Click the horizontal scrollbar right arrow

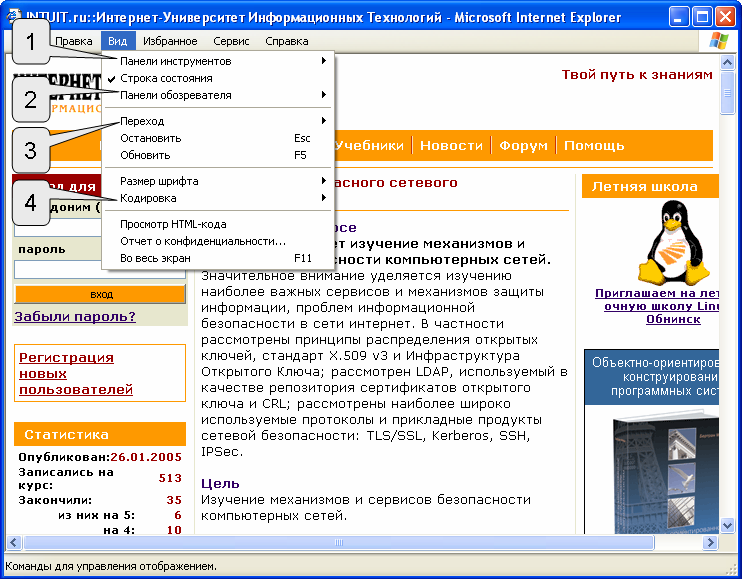[x=710, y=543]
